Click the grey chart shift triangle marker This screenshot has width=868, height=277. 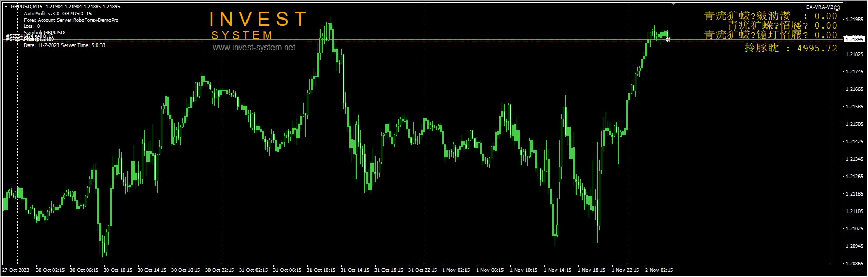tap(673, 4)
